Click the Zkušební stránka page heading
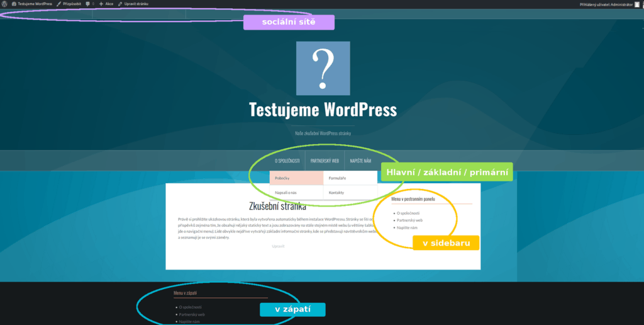 coord(277,207)
